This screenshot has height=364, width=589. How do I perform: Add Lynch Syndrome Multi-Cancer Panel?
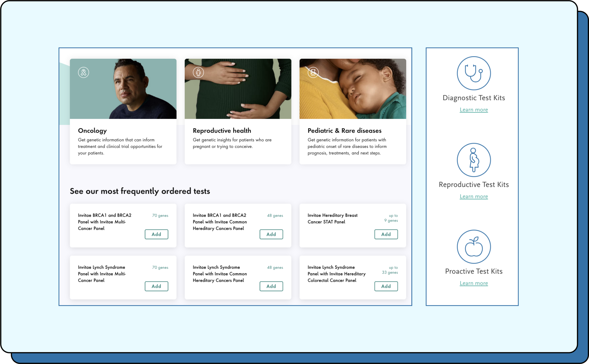[x=156, y=286]
